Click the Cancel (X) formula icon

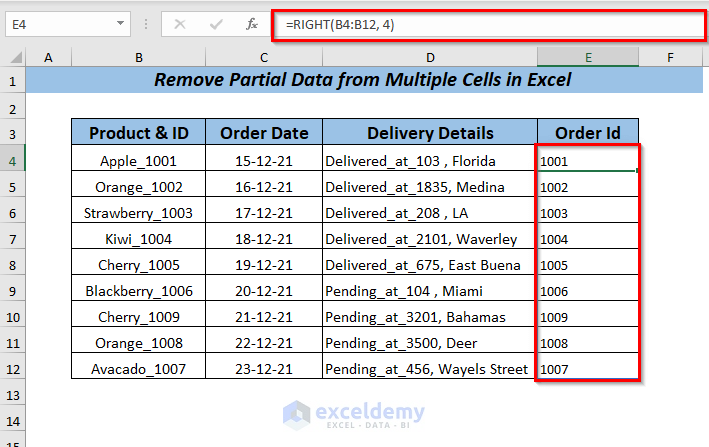(180, 24)
